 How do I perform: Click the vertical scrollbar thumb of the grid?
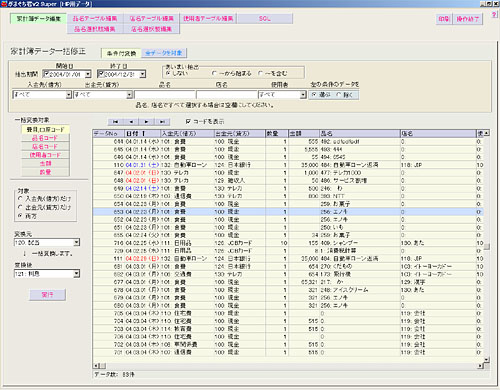click(x=487, y=247)
